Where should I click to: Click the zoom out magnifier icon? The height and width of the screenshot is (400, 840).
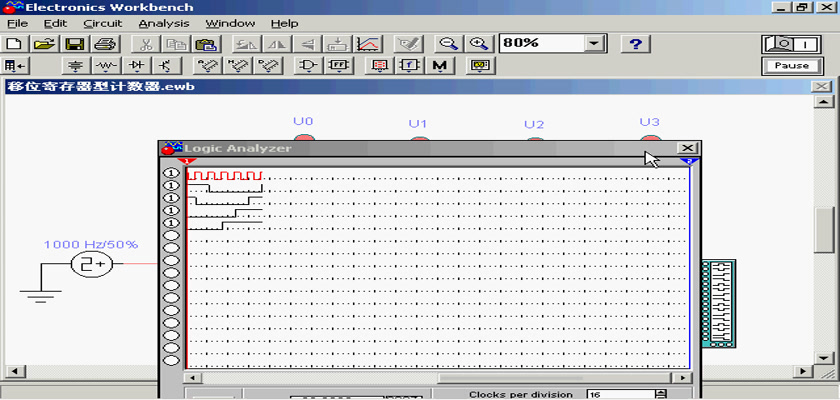(449, 44)
